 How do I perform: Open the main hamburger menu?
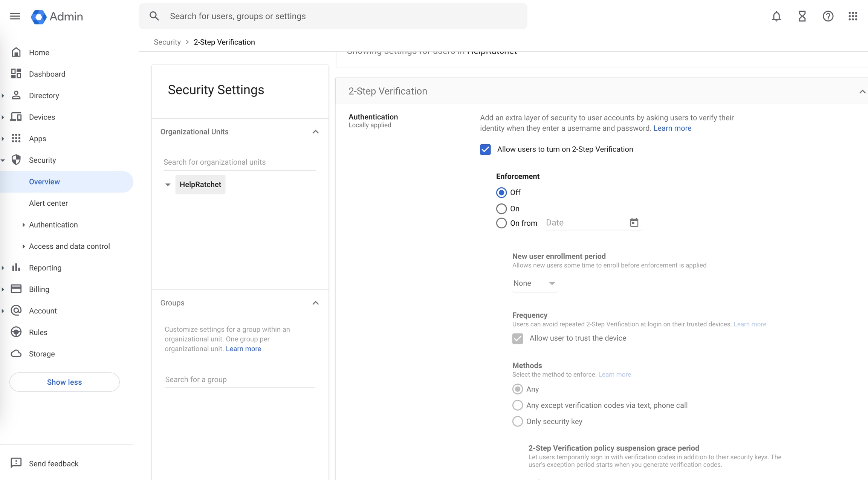(x=15, y=16)
